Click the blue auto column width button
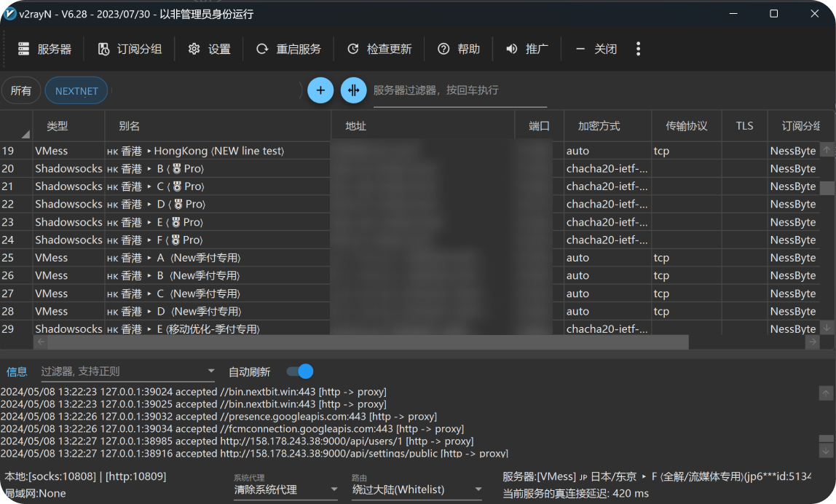The height and width of the screenshot is (504, 836). 354,90
